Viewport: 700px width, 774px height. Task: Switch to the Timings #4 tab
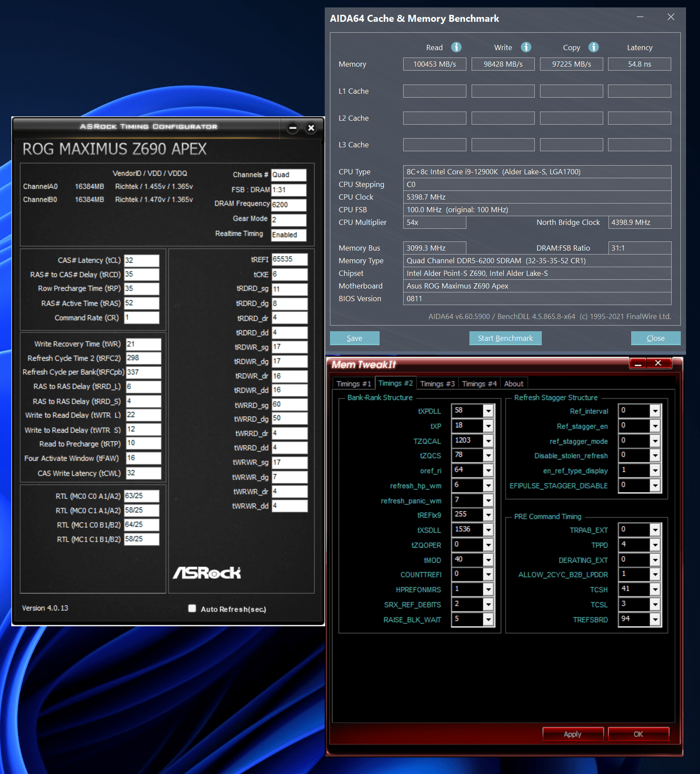479,384
